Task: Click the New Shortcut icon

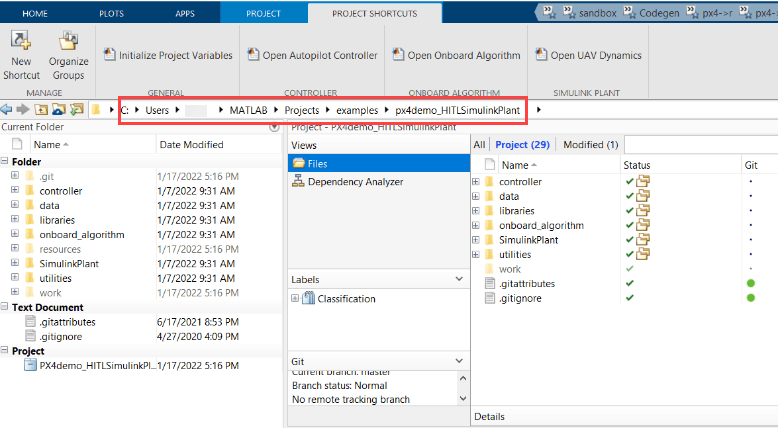Action: 21,41
